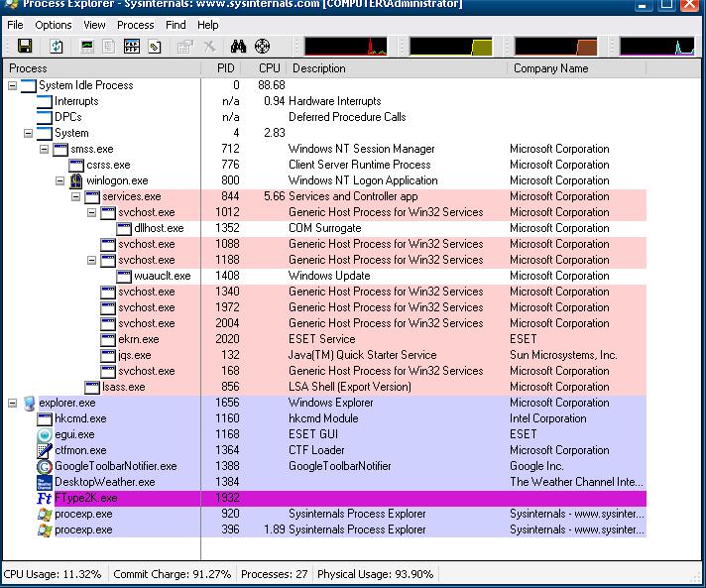This screenshot has width=706, height=588.
Task: Click the hkcmd.exe window icon
Action: point(44,419)
